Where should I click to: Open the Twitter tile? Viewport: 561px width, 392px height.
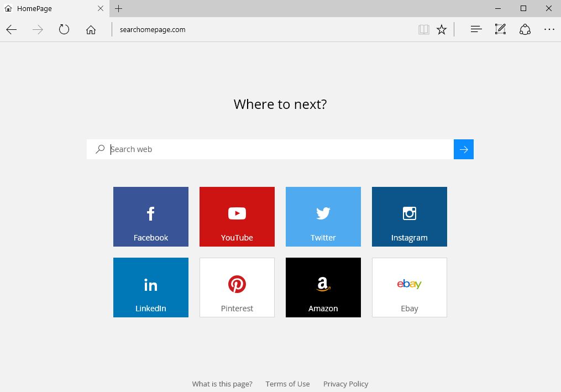point(323,217)
